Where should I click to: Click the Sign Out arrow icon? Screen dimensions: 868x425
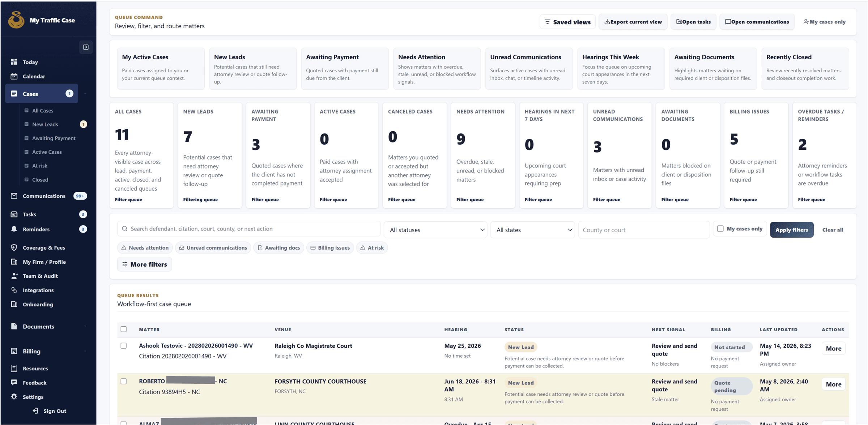35,411
